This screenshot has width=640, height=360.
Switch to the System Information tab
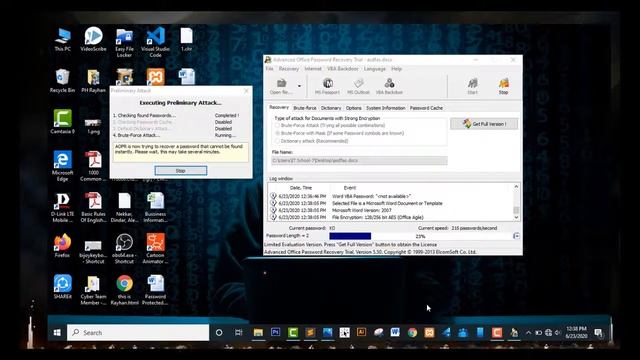385,108
